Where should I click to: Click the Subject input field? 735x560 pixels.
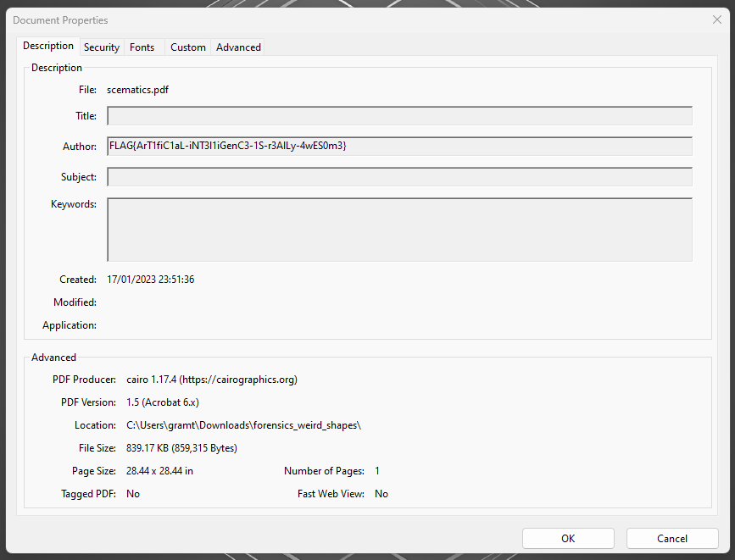click(399, 177)
